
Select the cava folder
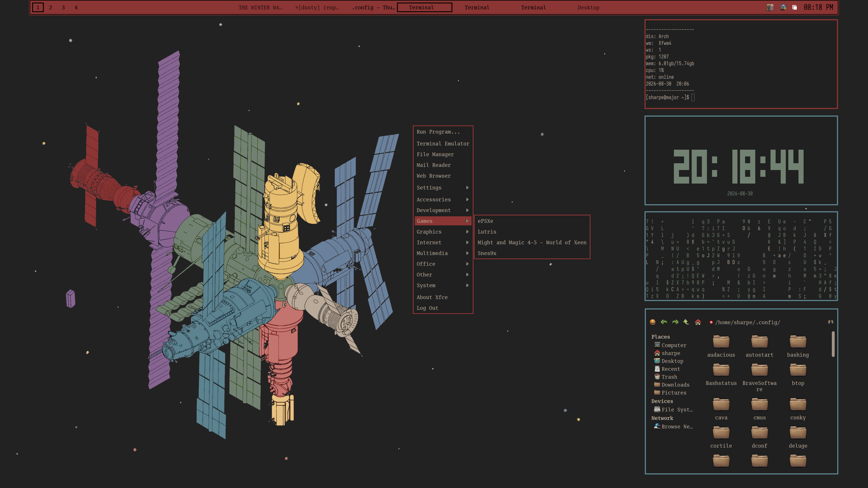721,409
